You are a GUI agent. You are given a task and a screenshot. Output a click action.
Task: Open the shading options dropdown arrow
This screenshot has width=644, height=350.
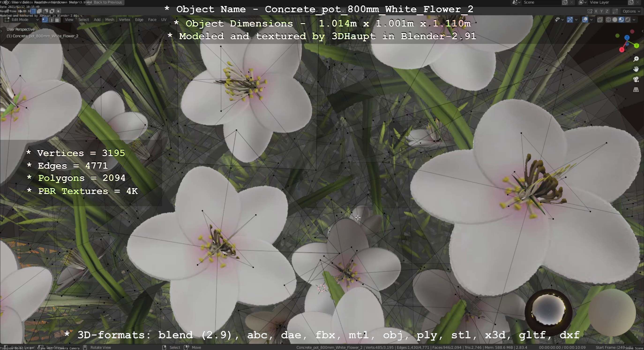634,20
